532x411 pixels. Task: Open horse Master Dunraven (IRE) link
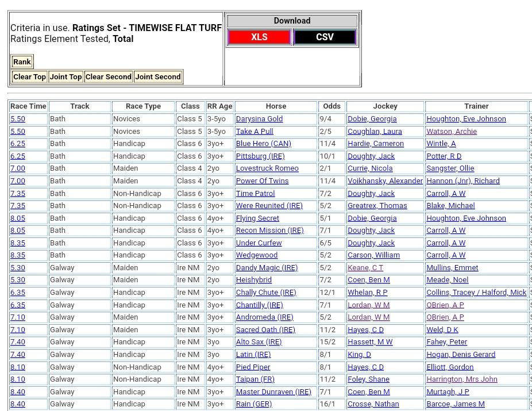pyautogui.click(x=273, y=392)
